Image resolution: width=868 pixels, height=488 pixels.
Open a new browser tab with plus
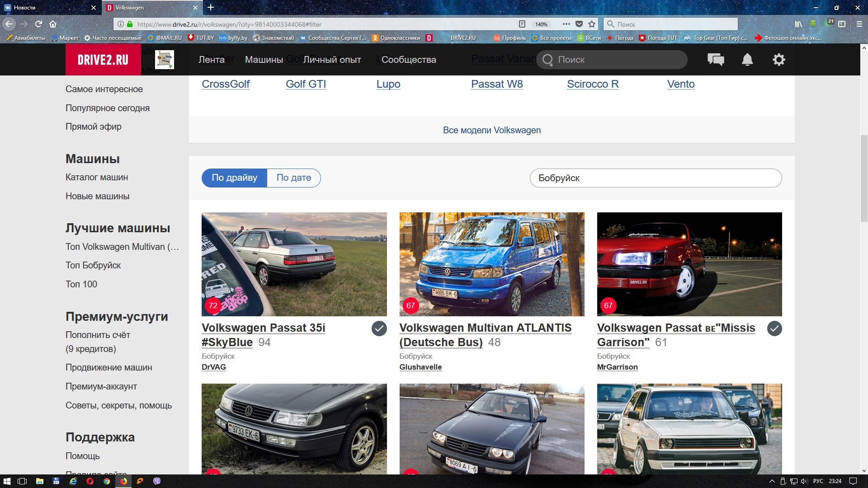[x=211, y=7]
